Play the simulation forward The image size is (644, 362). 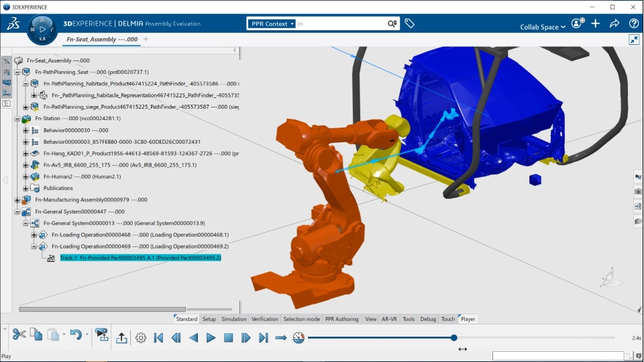point(211,338)
